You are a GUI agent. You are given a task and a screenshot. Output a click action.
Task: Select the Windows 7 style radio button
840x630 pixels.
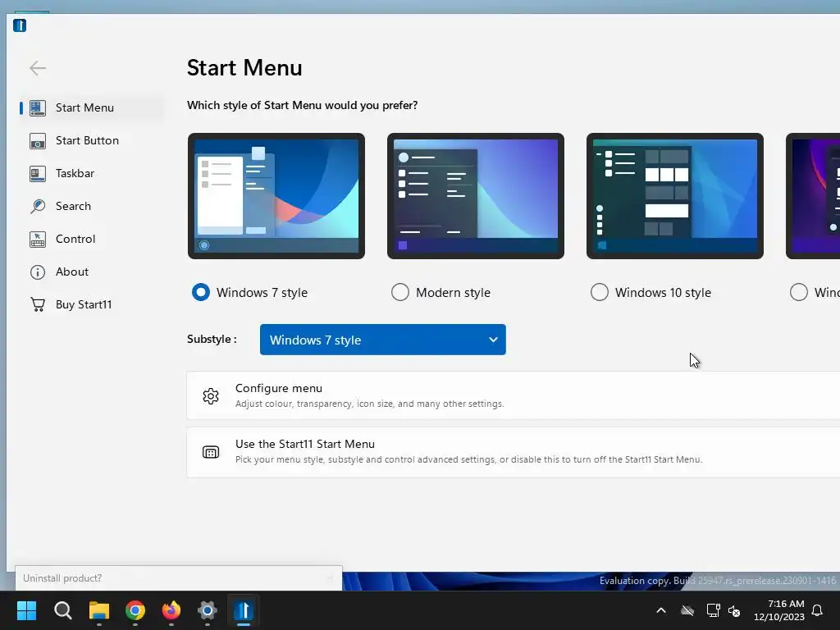[201, 293]
